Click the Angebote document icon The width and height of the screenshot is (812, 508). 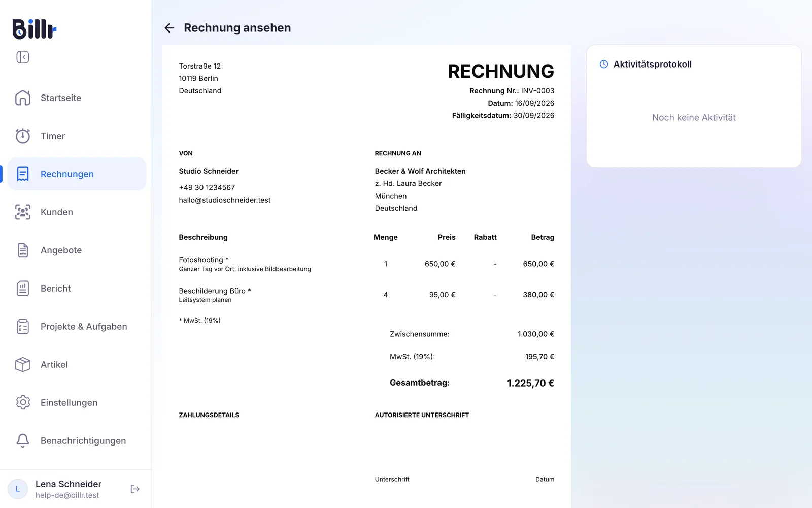click(x=23, y=250)
